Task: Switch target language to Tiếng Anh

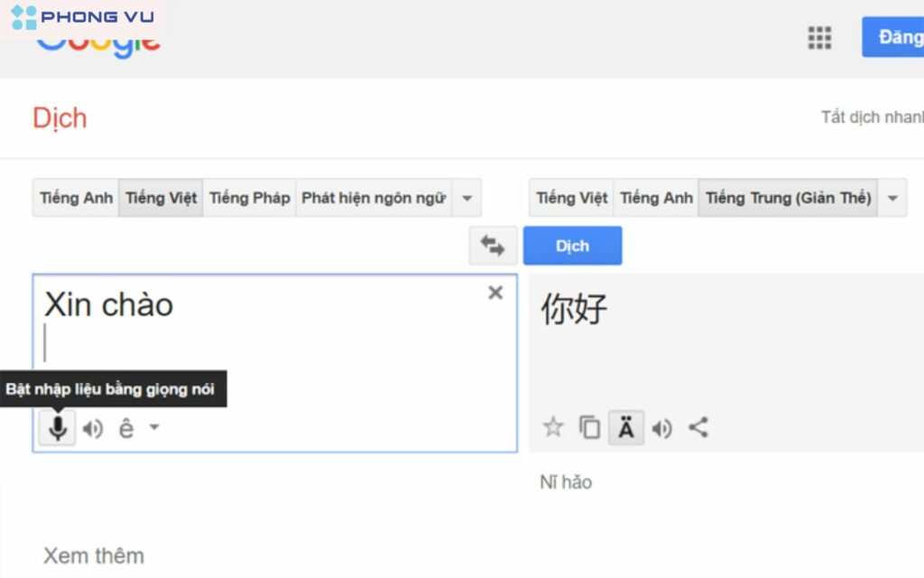Action: click(x=655, y=197)
